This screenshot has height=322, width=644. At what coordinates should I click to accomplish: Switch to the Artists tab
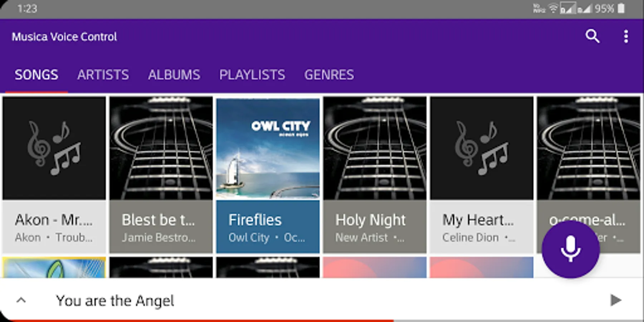point(103,75)
